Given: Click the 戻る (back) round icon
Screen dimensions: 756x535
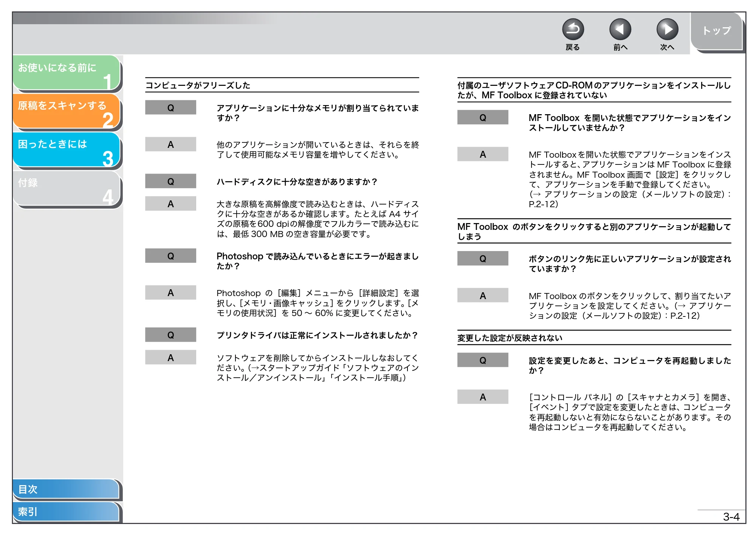Looking at the screenshot, I should pyautogui.click(x=573, y=29).
